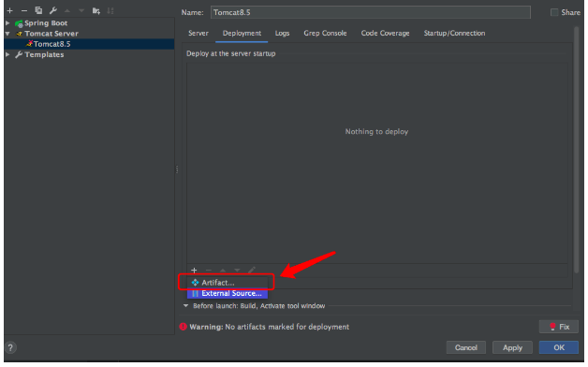Open the wrench edit defaults icon
The height and width of the screenshot is (367, 588).
tap(52, 10)
